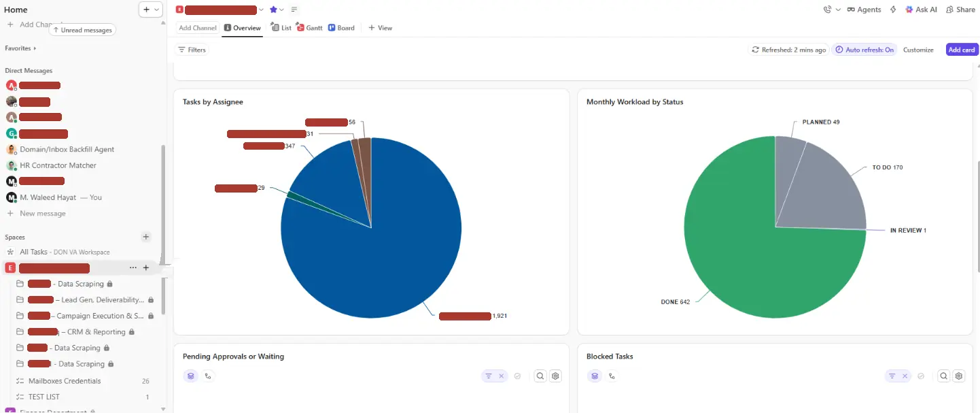Screen dimensions: 980x413
Task: Open HR Contractor Matcher chat
Action: point(58,165)
